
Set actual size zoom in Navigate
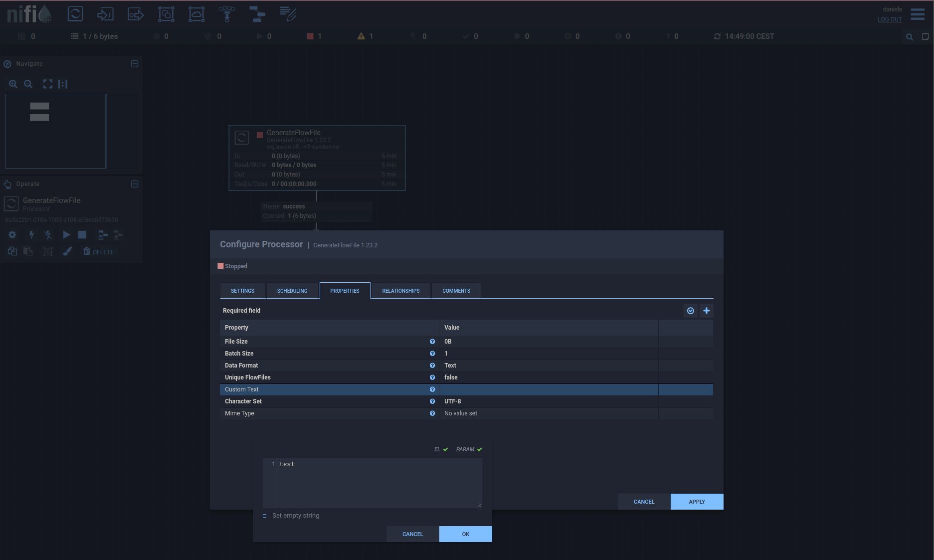62,84
